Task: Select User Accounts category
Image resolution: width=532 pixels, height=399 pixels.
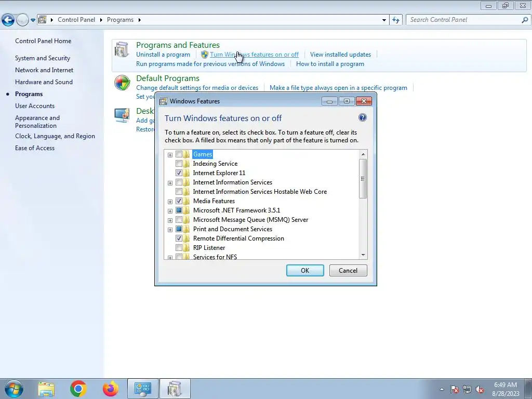Action: tap(35, 106)
